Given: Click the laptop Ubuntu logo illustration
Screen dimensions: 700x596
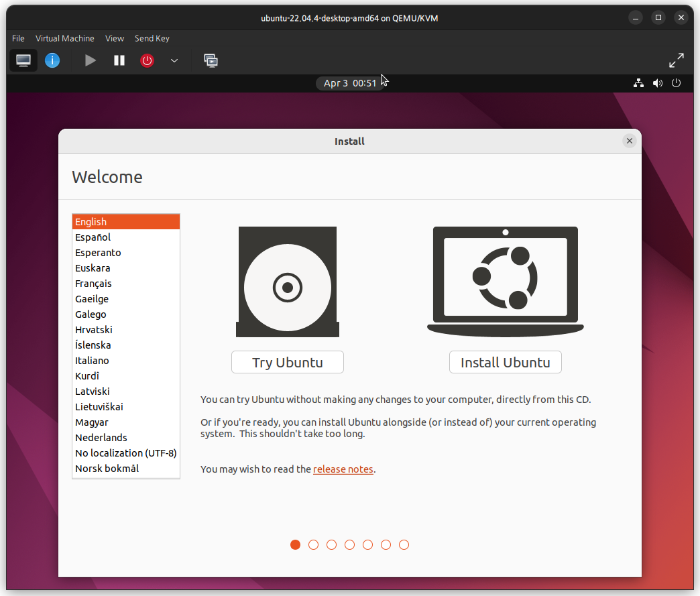Looking at the screenshot, I should [x=506, y=282].
